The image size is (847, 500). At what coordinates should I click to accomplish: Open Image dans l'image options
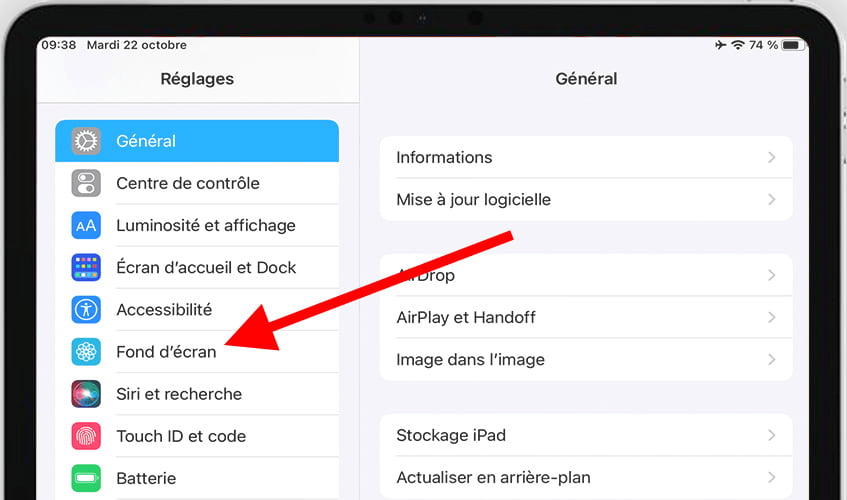coord(586,359)
